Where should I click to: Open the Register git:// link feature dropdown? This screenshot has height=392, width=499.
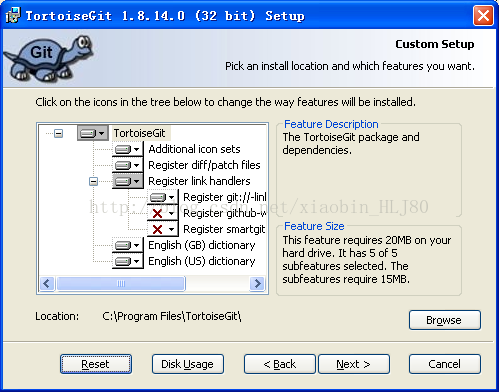163,197
